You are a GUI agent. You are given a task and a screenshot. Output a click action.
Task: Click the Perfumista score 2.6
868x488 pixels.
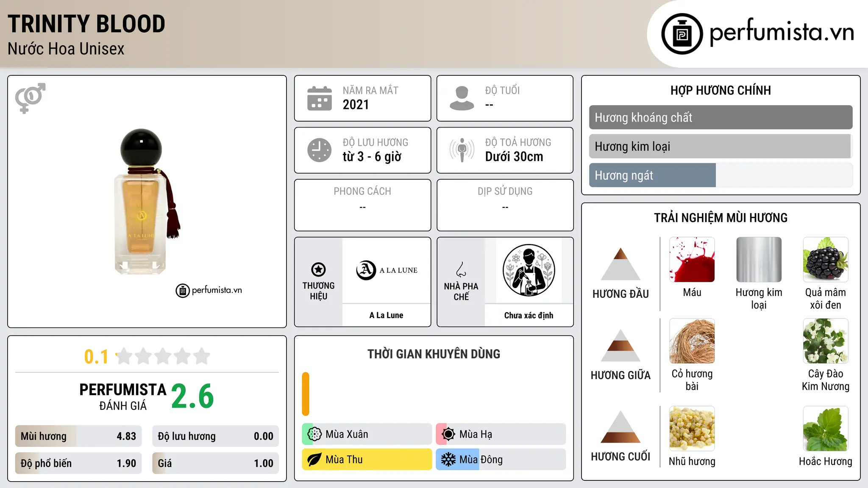(192, 396)
